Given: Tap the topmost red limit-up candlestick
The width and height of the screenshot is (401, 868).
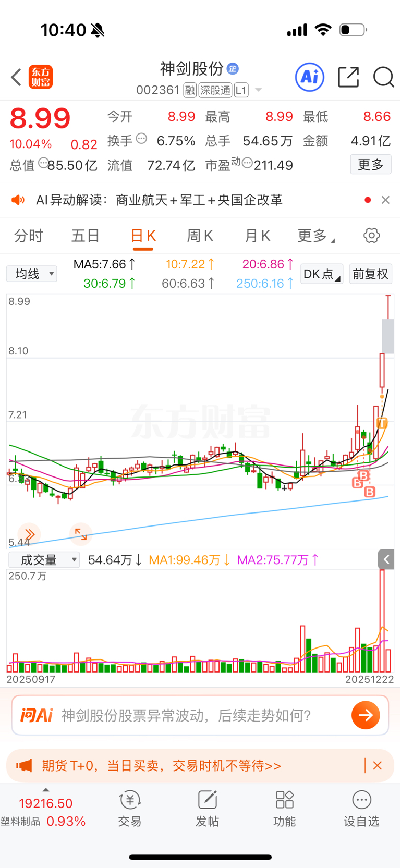Looking at the screenshot, I should 388,308.
